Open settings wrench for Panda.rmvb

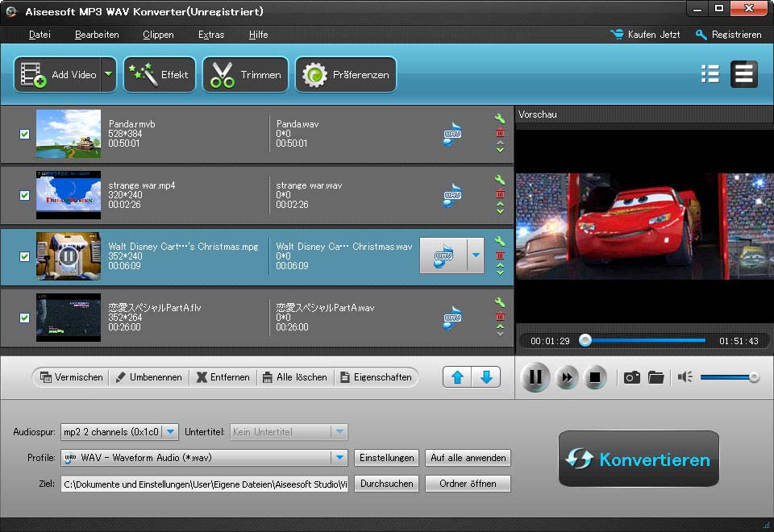(x=500, y=118)
